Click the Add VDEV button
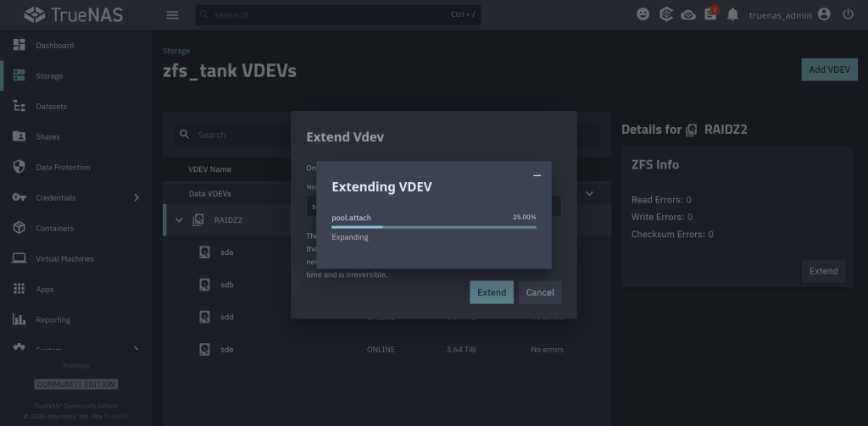 click(x=829, y=69)
